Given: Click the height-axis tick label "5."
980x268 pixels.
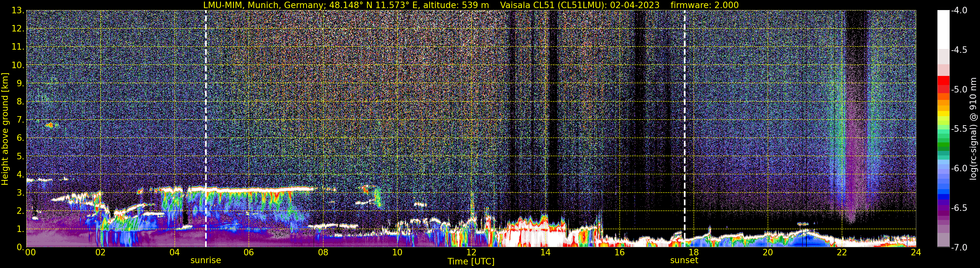Looking at the screenshot, I should coord(20,156).
